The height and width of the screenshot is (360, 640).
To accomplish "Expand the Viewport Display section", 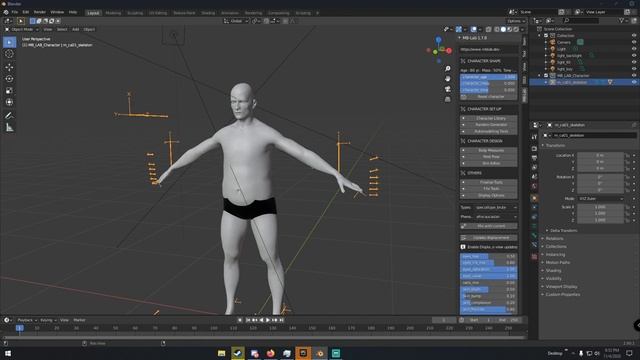I will [561, 287].
